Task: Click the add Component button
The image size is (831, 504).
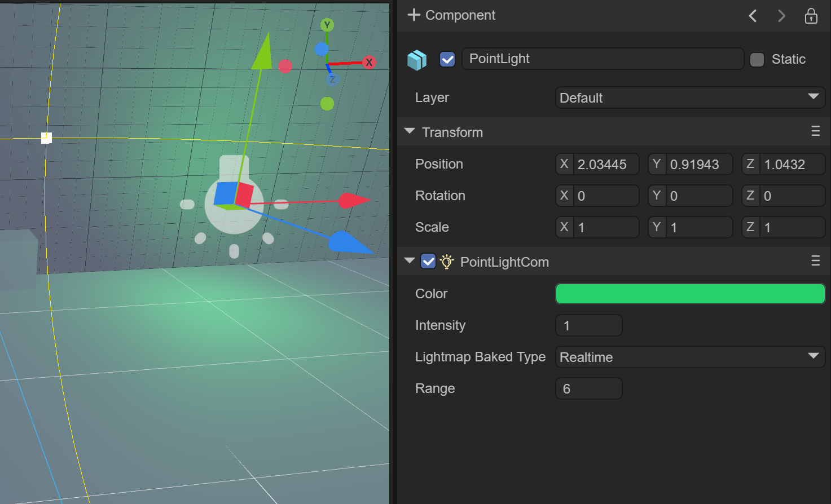Action: (451, 15)
